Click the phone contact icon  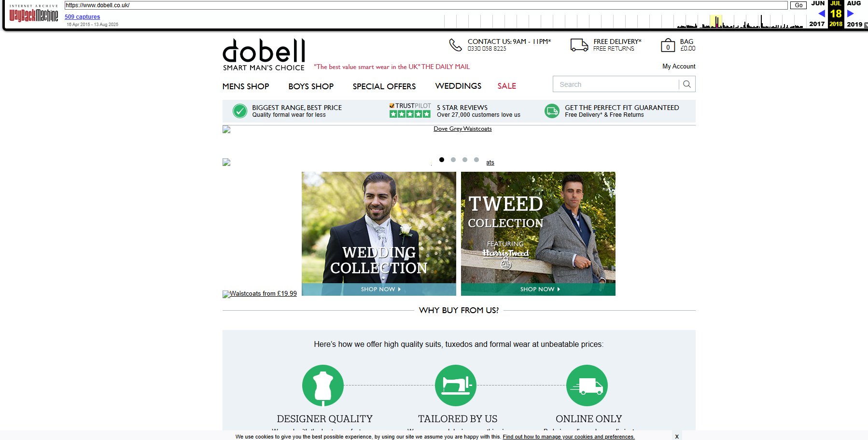pyautogui.click(x=455, y=45)
